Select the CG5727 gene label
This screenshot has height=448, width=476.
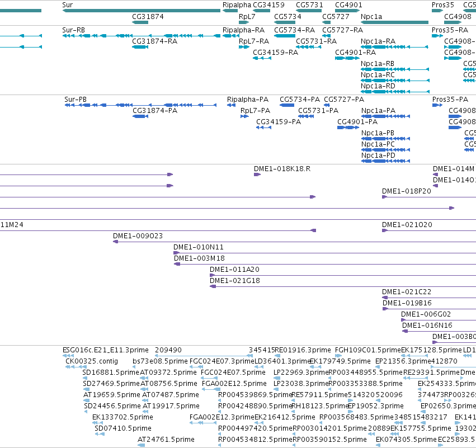336,16
